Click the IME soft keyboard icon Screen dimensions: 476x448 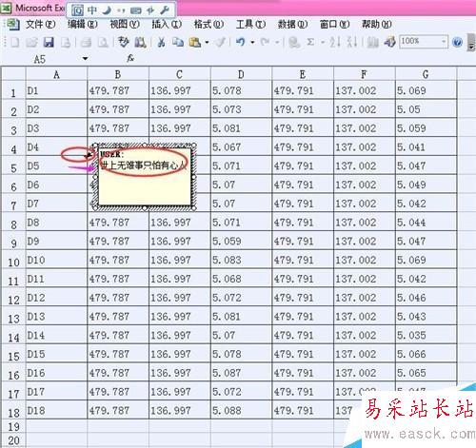[135, 10]
